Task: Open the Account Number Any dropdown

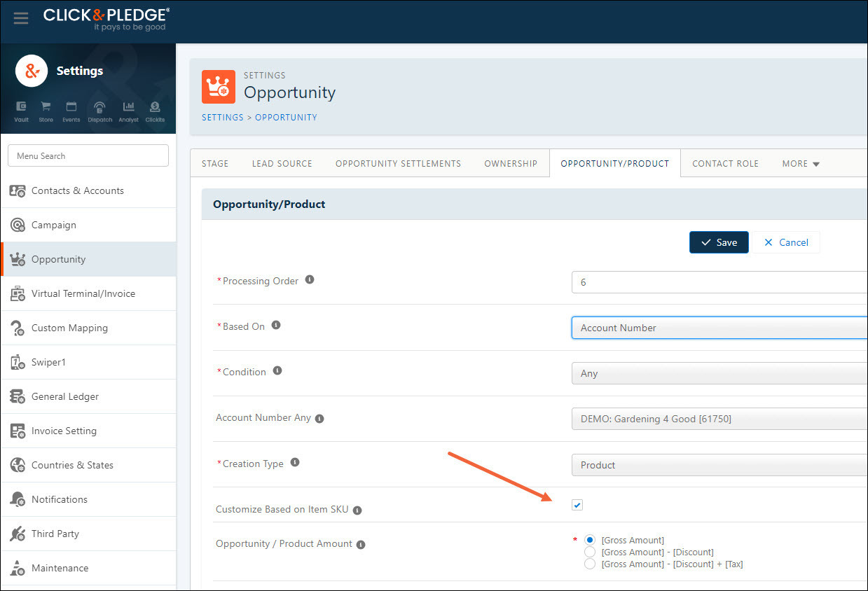Action: pyautogui.click(x=719, y=419)
